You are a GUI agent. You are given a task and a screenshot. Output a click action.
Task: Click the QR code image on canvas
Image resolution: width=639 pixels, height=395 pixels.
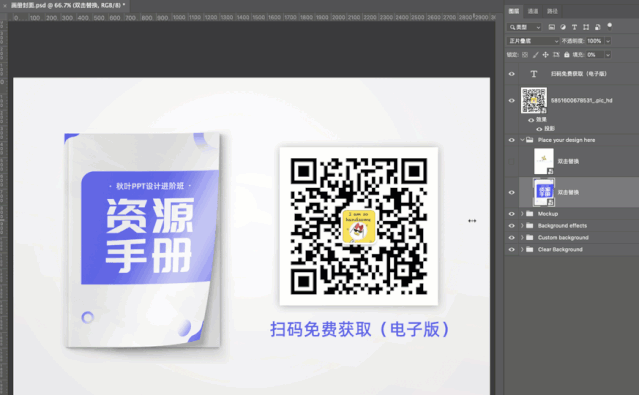point(359,226)
